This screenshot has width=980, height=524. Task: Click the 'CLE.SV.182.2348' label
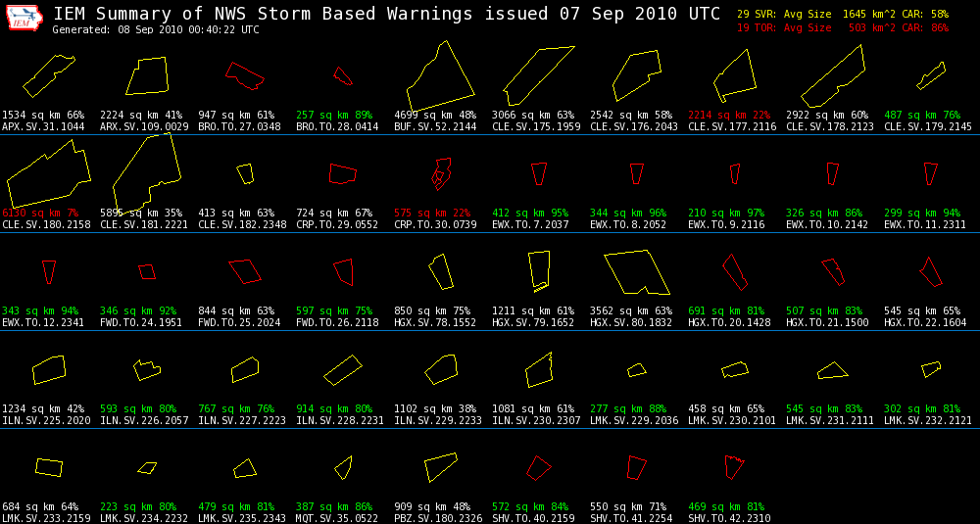[242, 225]
